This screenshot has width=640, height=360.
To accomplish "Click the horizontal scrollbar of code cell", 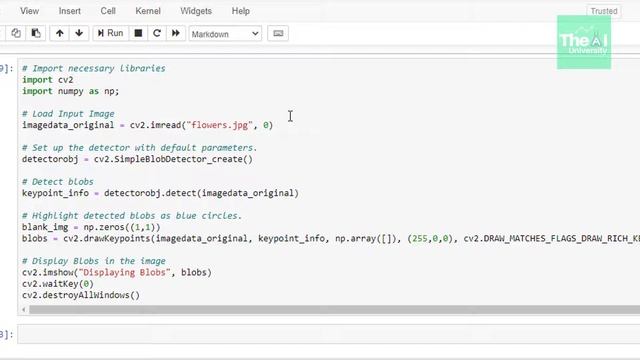I will [334, 310].
